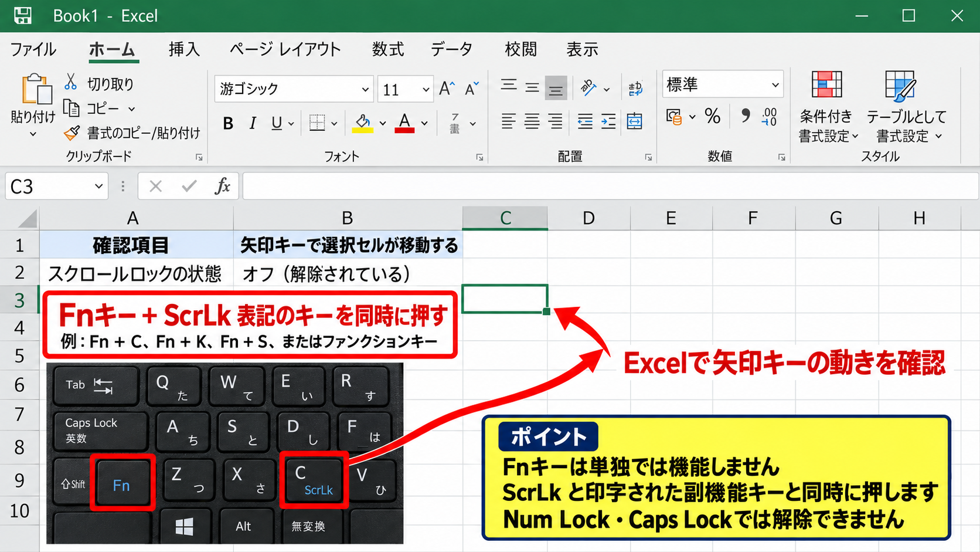Viewport: 980px width, 552px height.
Task: Toggle align text left
Action: (x=509, y=121)
